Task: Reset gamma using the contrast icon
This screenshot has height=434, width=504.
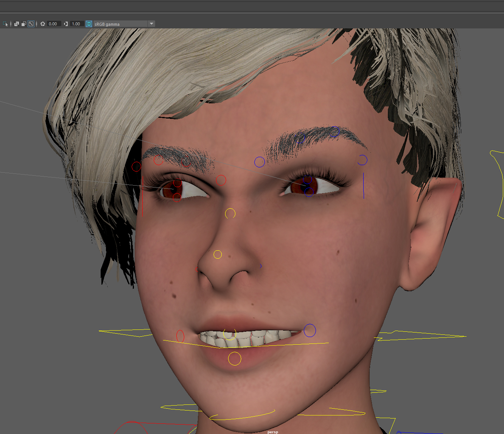Action: tap(66, 24)
